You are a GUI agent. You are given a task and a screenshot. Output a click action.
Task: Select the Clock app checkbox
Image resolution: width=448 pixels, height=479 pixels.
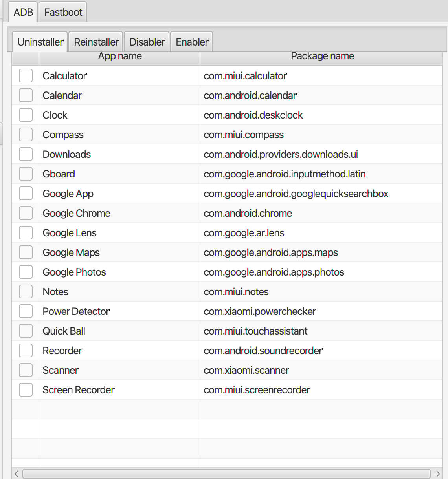[x=26, y=115]
